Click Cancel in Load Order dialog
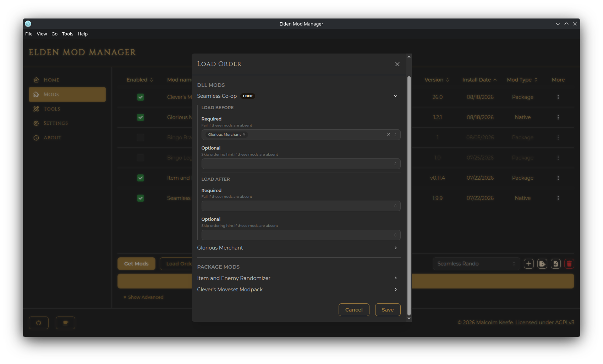This screenshot has width=603, height=364. coord(354,310)
